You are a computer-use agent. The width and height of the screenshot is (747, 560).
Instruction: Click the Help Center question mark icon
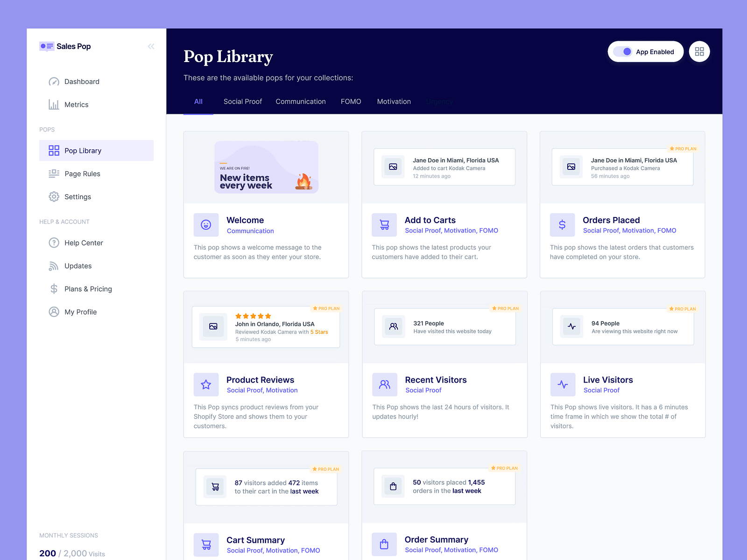[53, 243]
